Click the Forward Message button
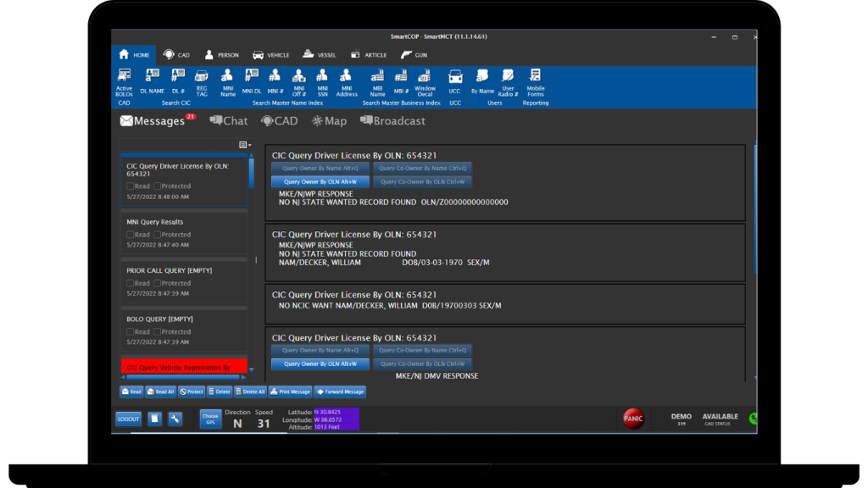 click(340, 391)
